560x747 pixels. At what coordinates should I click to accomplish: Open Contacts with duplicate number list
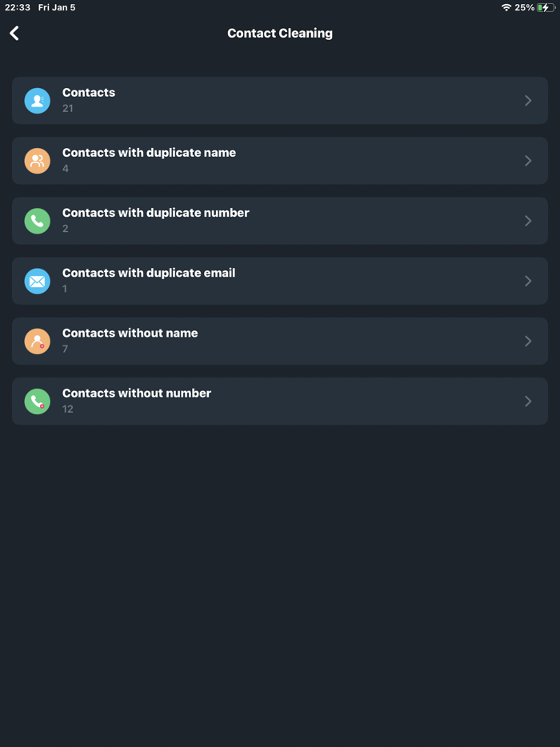pos(280,220)
